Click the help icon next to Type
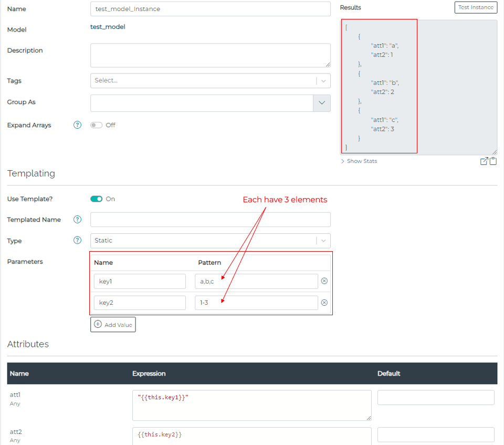 pyautogui.click(x=77, y=241)
